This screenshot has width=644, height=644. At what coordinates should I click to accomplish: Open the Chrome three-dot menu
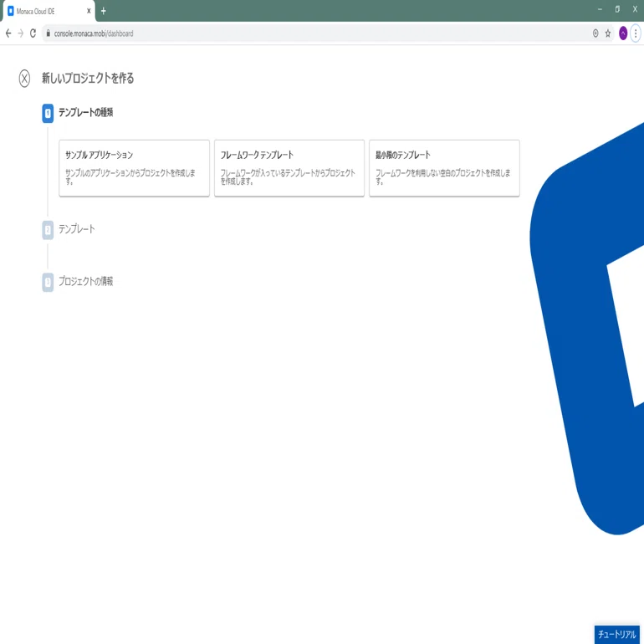[636, 33]
